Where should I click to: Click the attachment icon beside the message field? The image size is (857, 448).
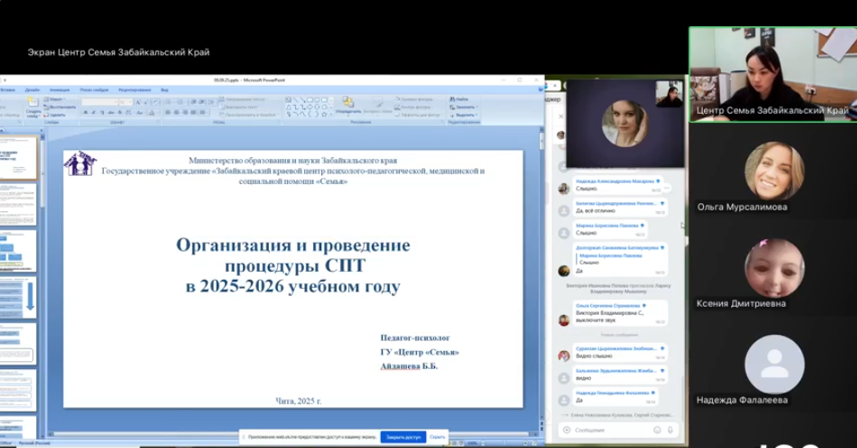[x=566, y=430]
